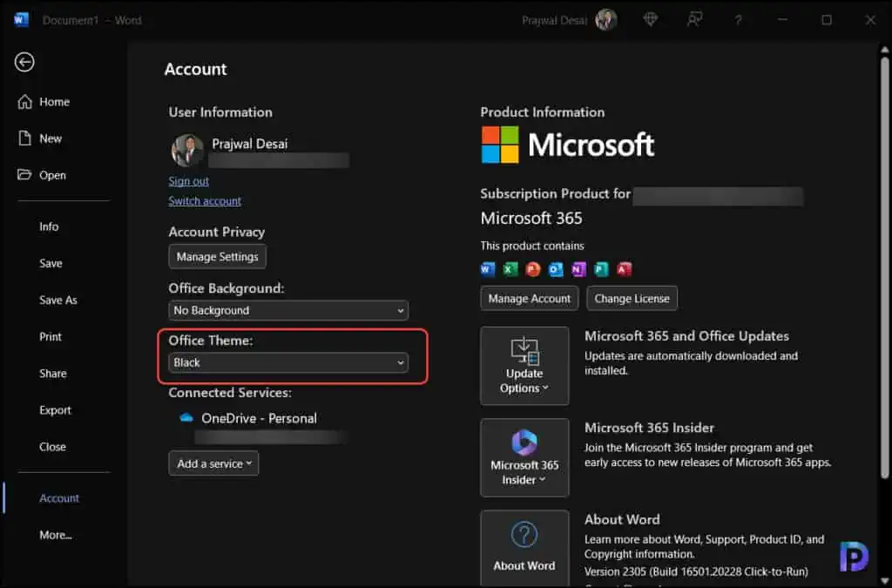This screenshot has width=892, height=588.
Task: Click the vertical scrollbar on the right
Action: [885, 267]
